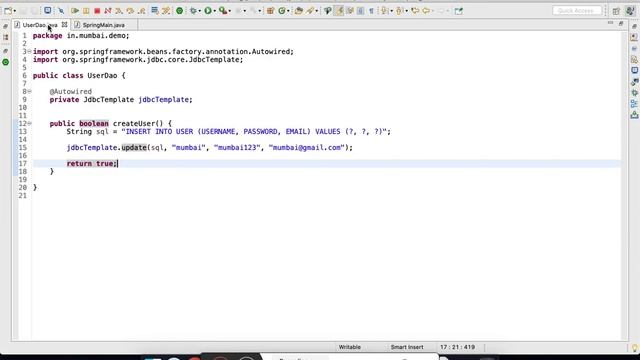Click the INSERT INTO USER SQL string
Image resolution: width=640 pixels, height=360 pixels.
pos(254,131)
